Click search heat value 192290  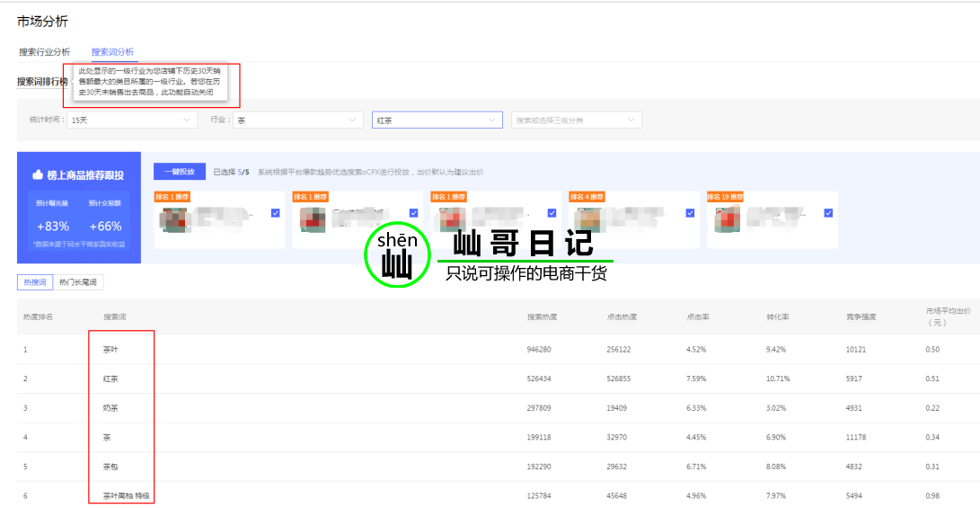(539, 467)
